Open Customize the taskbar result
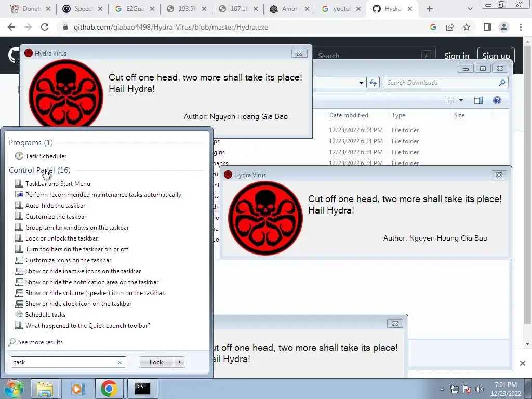Viewport: 532px width, 399px height. coord(50,217)
